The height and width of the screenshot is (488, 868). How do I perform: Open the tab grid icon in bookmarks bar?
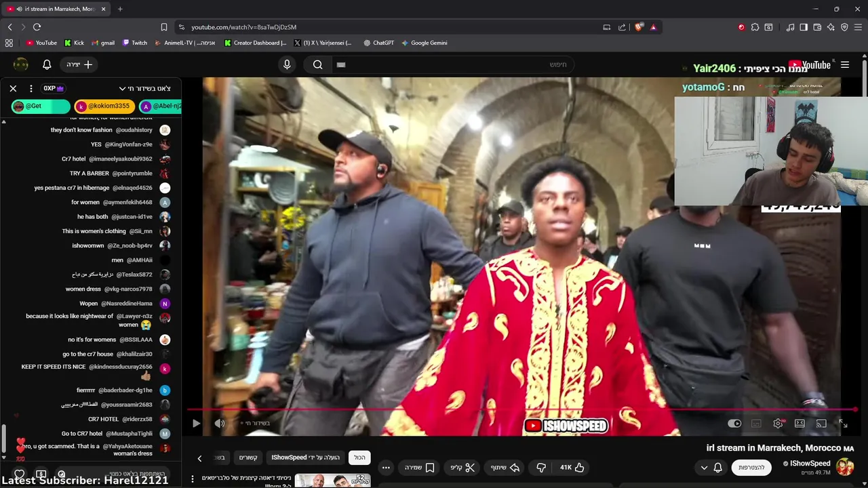click(9, 43)
